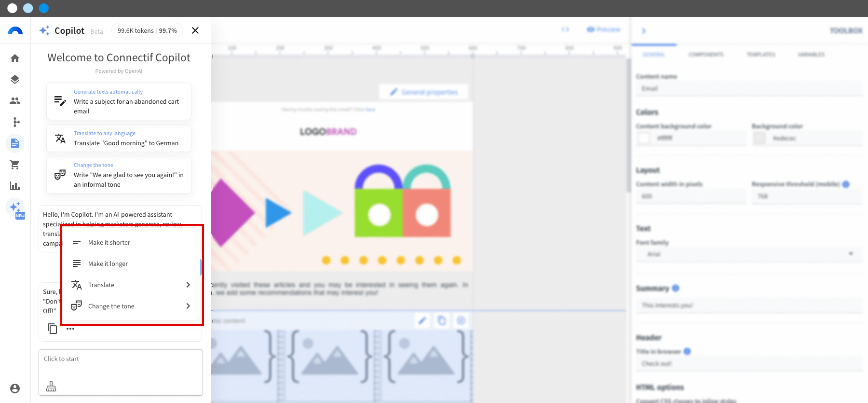The image size is (868, 403).
Task: Click General properties button in editor
Action: (424, 92)
